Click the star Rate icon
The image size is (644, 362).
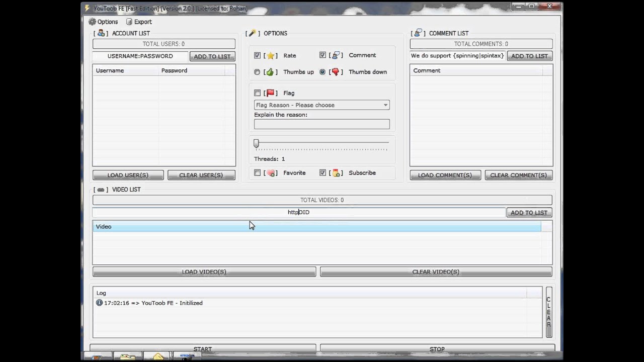[270, 56]
